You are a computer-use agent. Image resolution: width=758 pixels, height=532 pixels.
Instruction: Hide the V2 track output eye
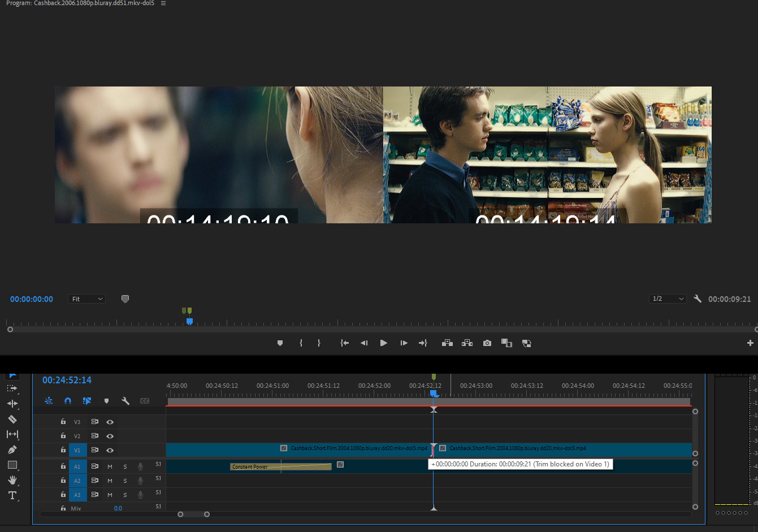110,436
